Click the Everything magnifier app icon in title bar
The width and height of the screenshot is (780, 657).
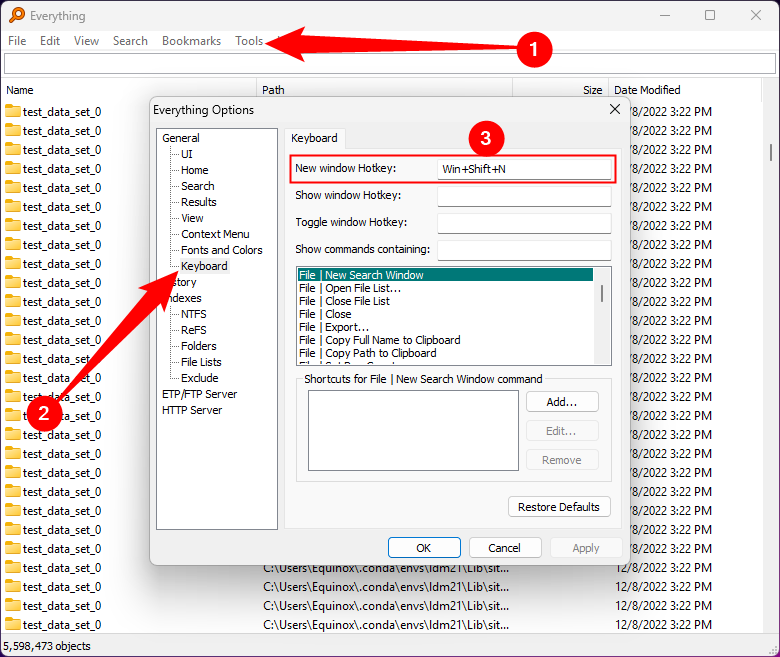15,15
